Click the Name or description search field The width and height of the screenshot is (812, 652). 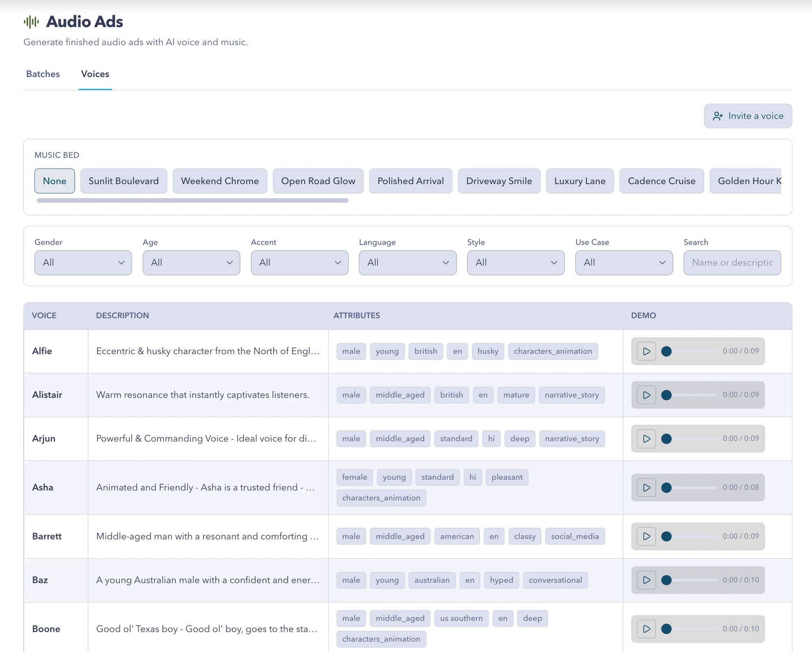(732, 263)
